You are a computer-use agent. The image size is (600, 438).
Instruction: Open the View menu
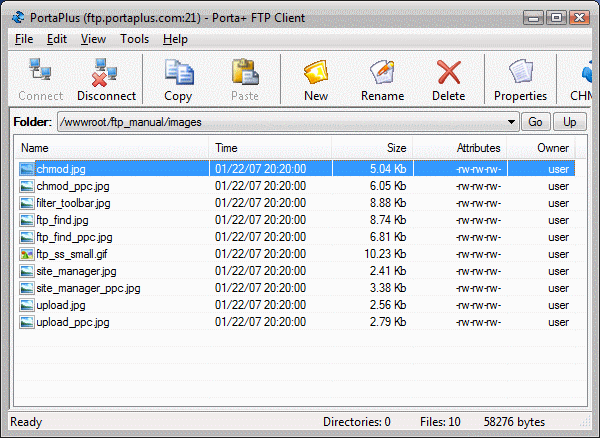[93, 39]
